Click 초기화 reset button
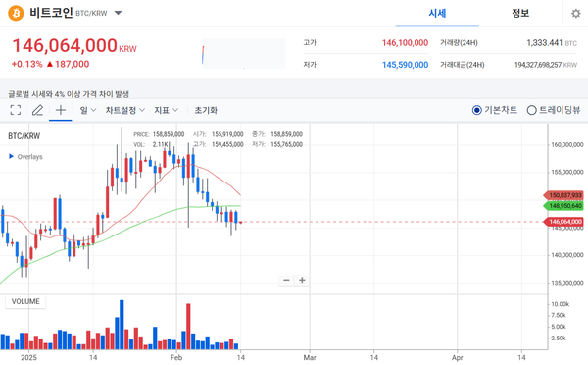Image resolution: width=588 pixels, height=365 pixels. pos(206,110)
